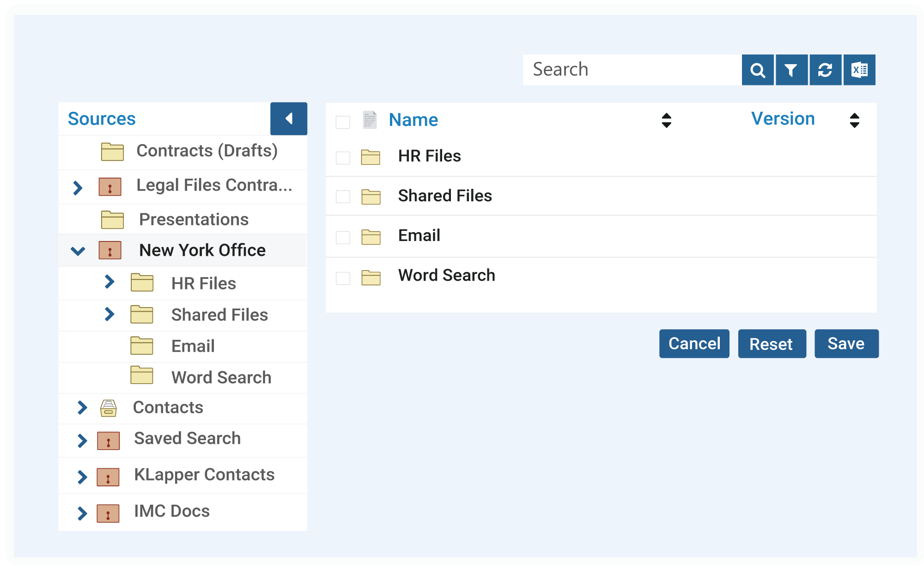Open the filter funnel button
Screen dimensions: 924x567
(791, 70)
